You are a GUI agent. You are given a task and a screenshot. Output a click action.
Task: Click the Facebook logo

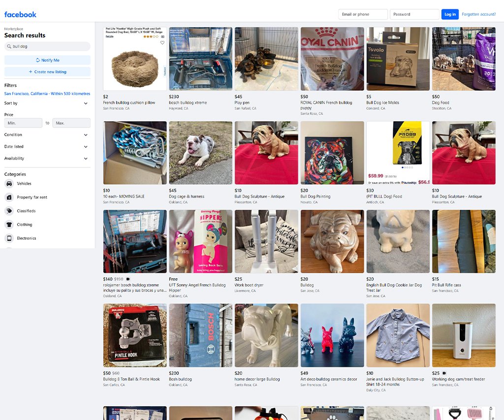(20, 14)
